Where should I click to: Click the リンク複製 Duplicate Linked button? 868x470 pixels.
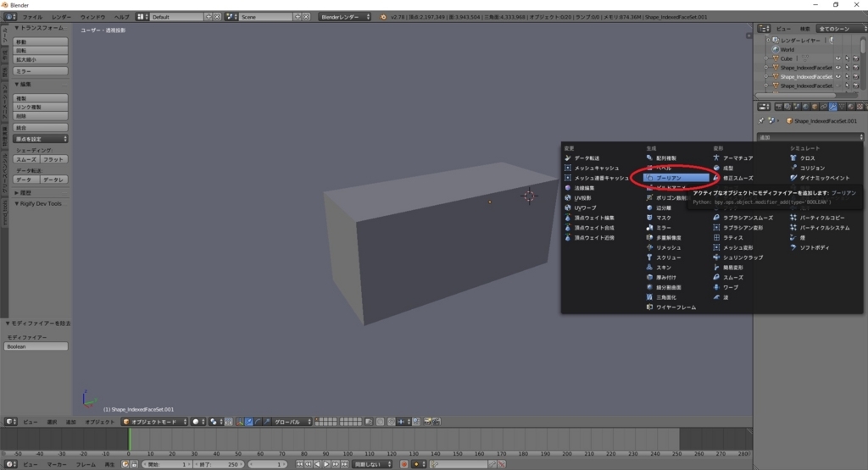[41, 108]
